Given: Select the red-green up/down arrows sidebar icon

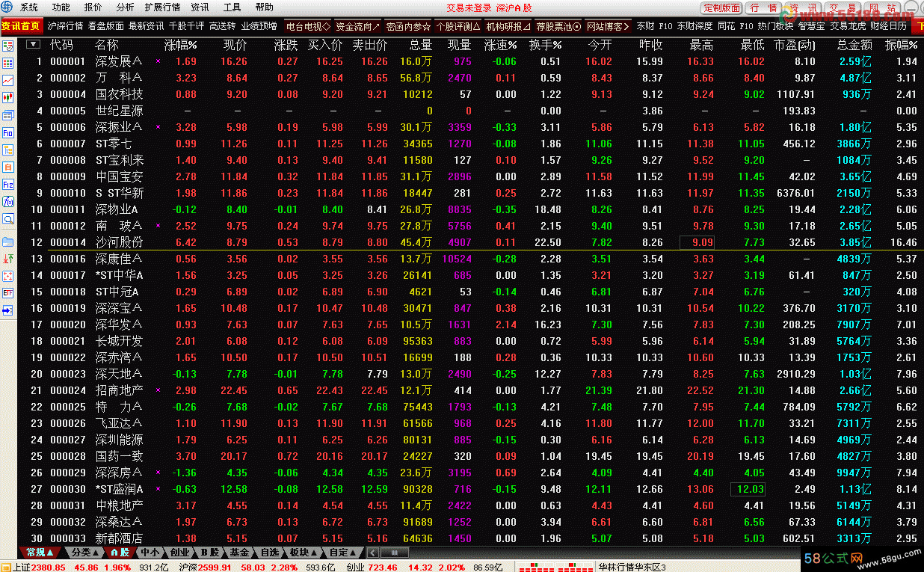Looking at the screenshot, I should point(8,259).
